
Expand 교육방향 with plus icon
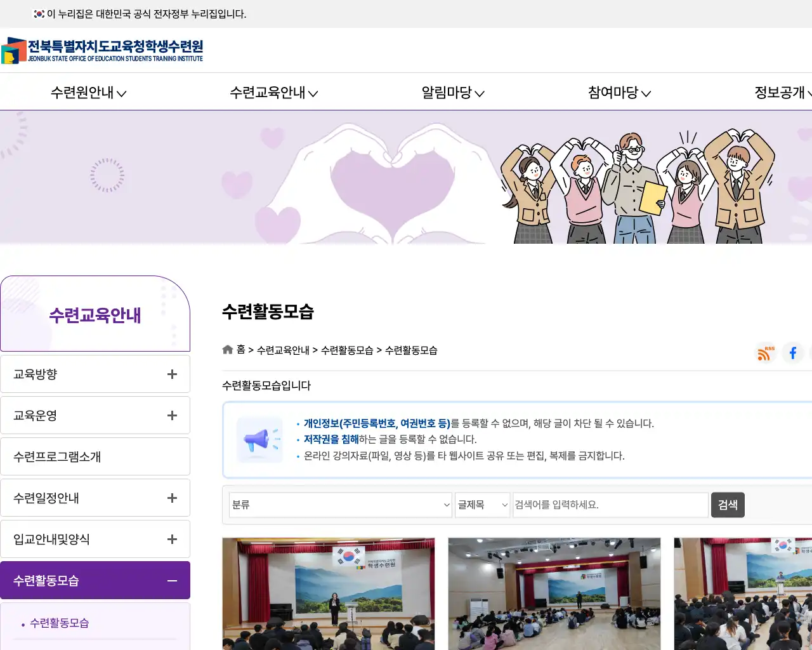[172, 375]
